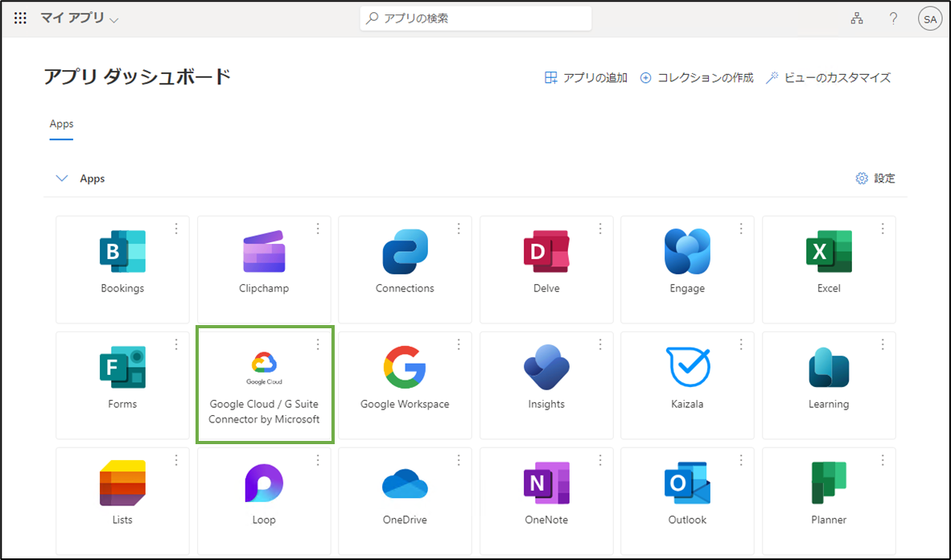The height and width of the screenshot is (560, 951).
Task: Open more options for Google Cloud tile
Action: click(x=318, y=344)
